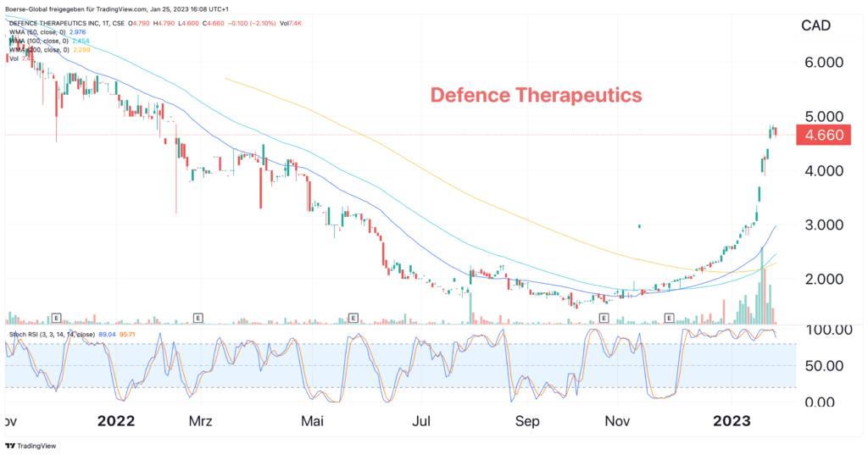Open the earnings marker above Mrz
The width and height of the screenshot is (868, 455).
click(x=198, y=318)
